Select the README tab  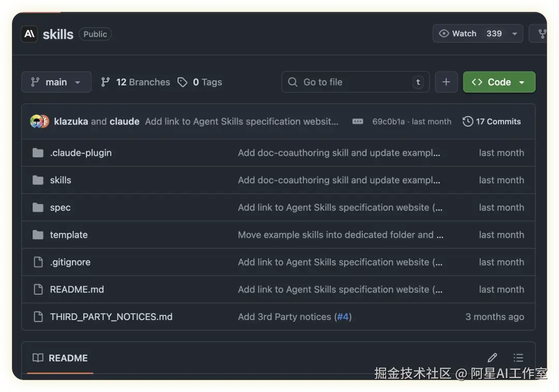pos(60,358)
